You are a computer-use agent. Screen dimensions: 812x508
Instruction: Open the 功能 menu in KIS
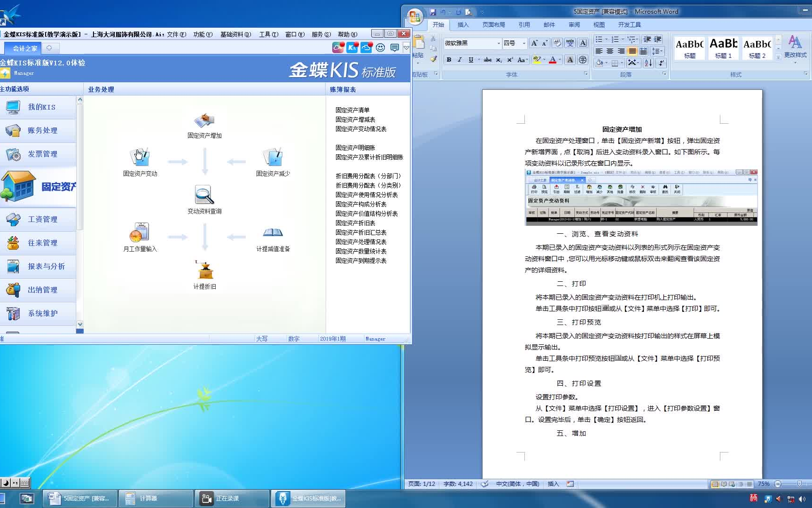tap(203, 34)
